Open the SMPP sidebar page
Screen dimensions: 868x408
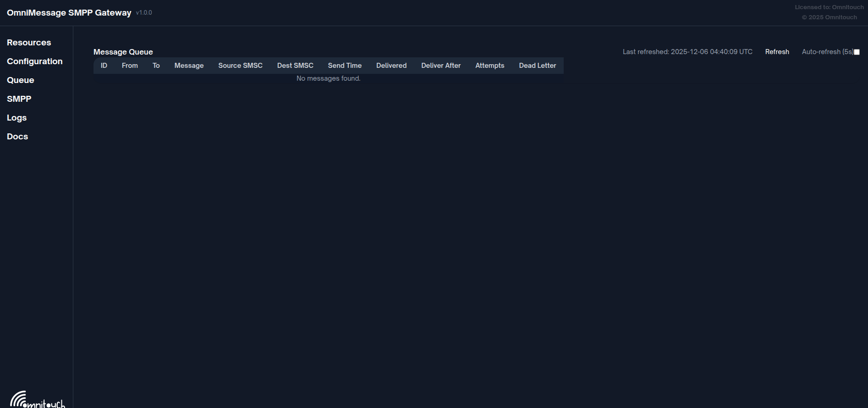pyautogui.click(x=19, y=99)
